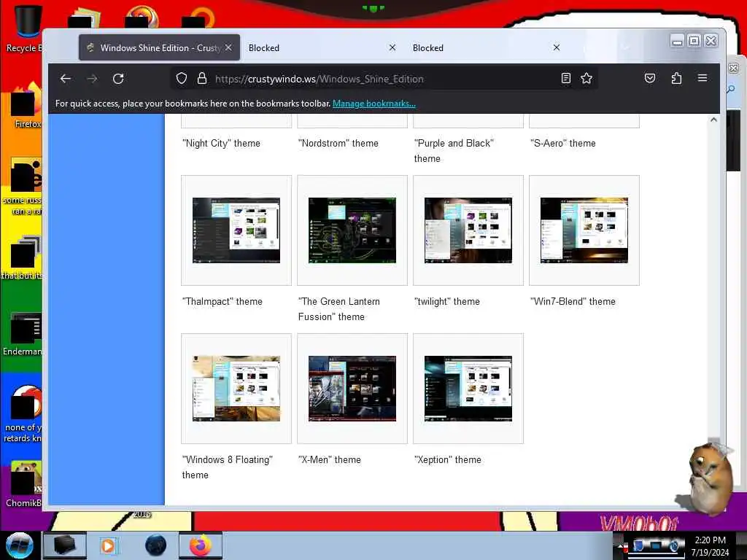View site security padlock info
The image size is (747, 560).
click(x=202, y=79)
